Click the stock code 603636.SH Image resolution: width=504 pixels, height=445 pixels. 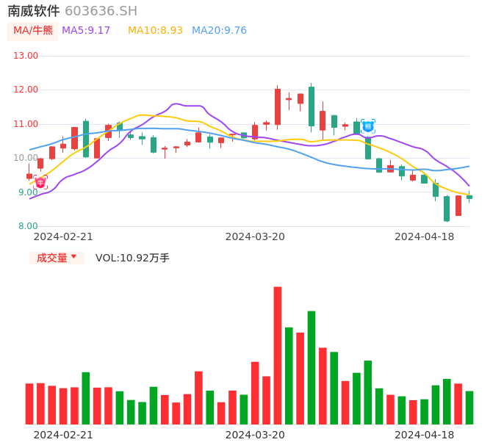tap(101, 11)
